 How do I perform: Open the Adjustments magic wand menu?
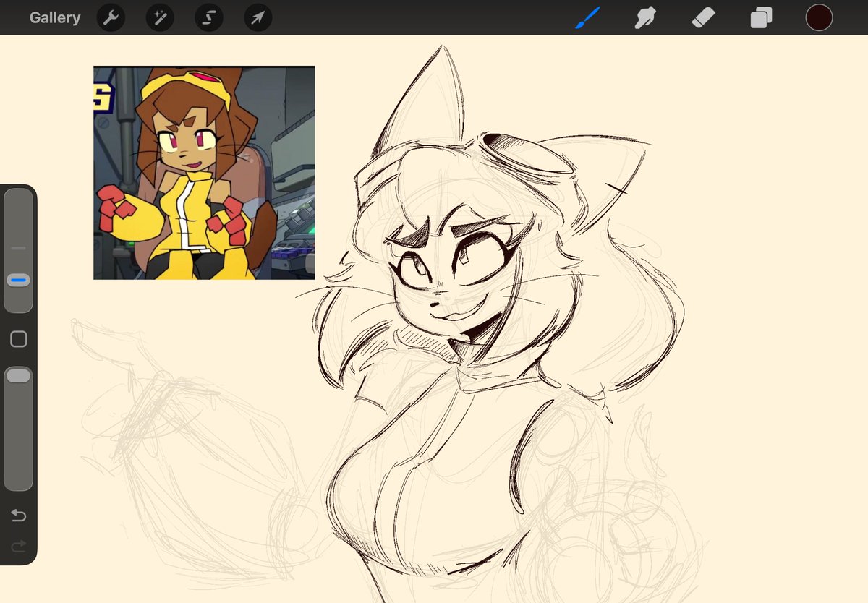[160, 18]
